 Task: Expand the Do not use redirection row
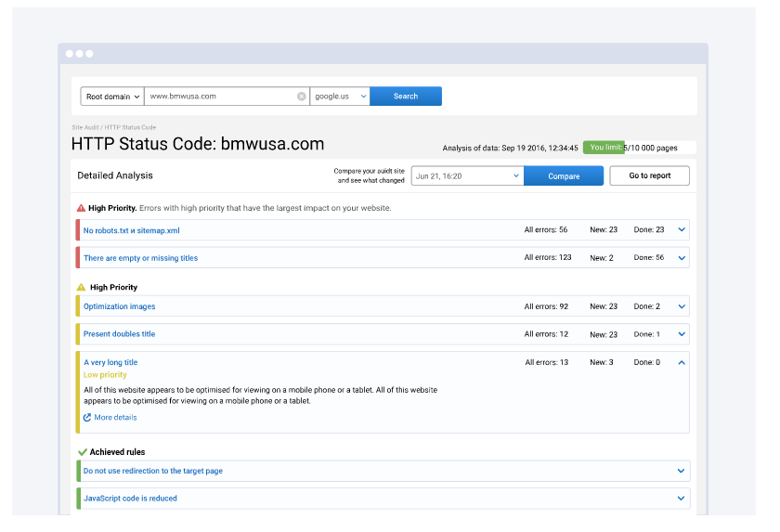(681, 471)
